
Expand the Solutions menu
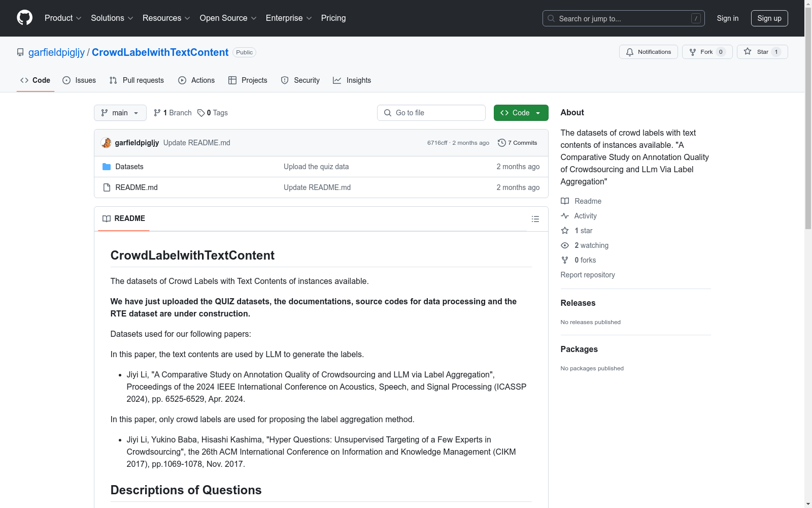coord(112,18)
